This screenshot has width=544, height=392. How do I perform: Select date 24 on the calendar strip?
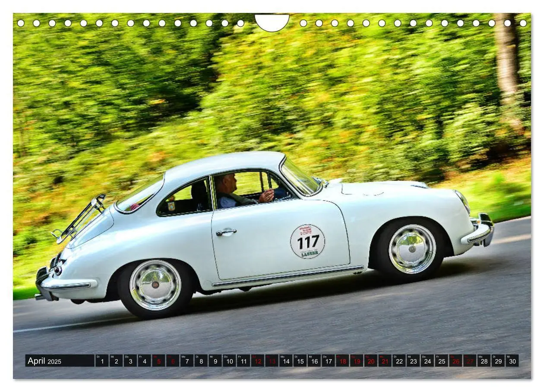click(x=427, y=361)
